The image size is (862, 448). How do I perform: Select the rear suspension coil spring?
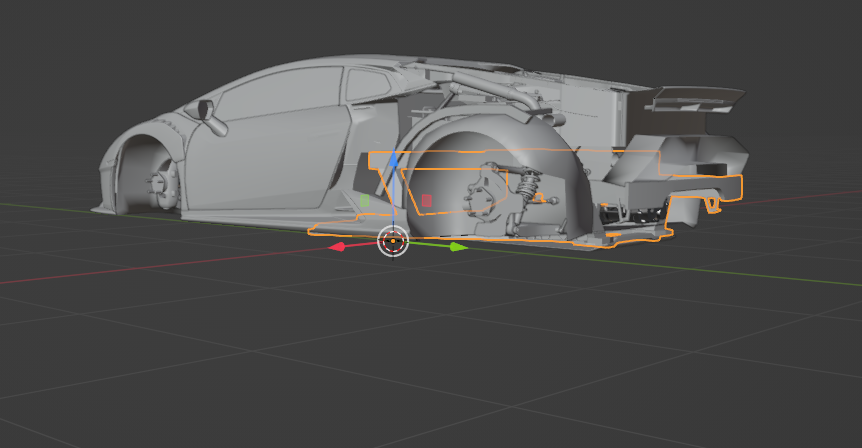[529, 185]
